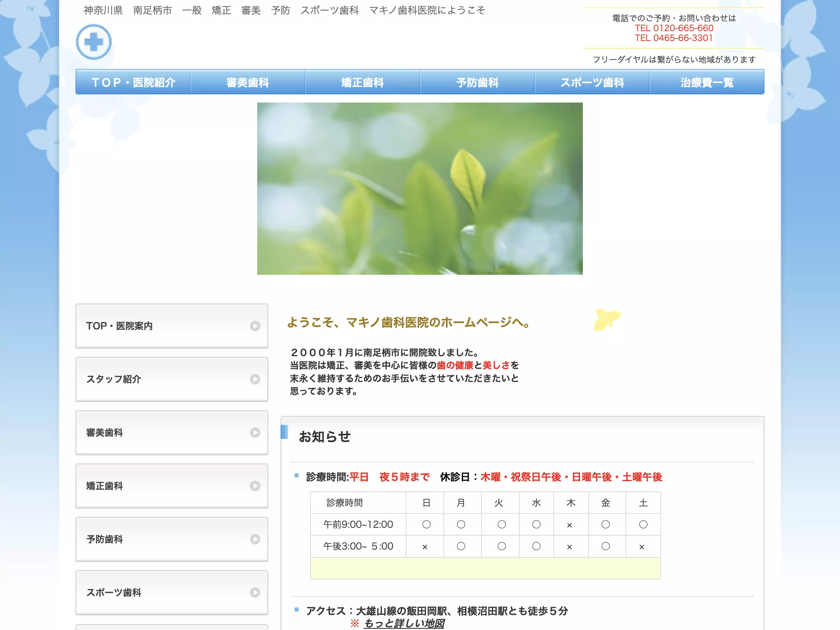The image size is (840, 630).
Task: Open the 審美歯科 tab in top navigation
Action: (x=248, y=82)
